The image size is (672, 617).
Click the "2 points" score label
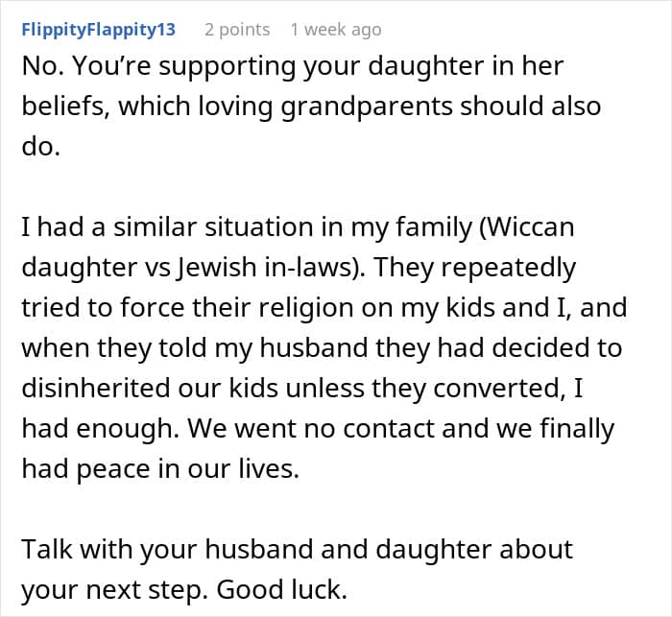[x=236, y=29]
